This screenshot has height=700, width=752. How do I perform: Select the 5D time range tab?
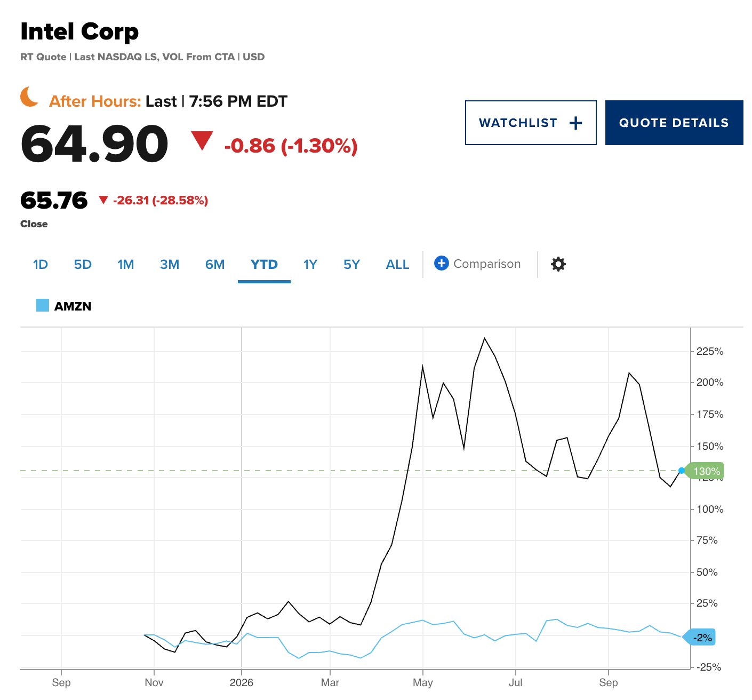[x=83, y=265]
